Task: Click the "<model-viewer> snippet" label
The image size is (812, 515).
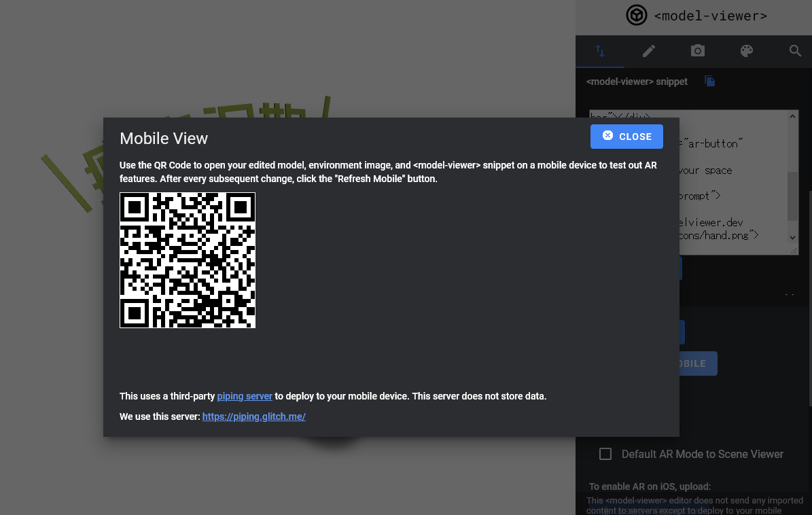Action: (x=637, y=82)
